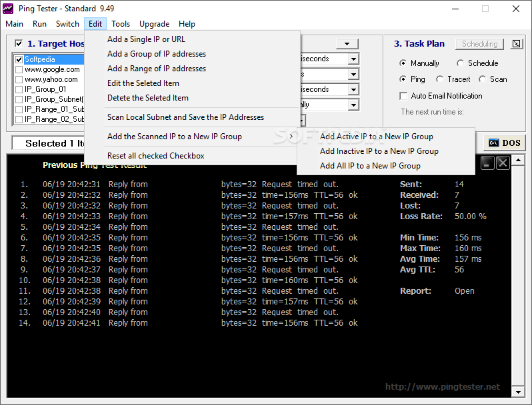Viewport: 532px width, 405px height.
Task: Choose Detete the Seleted Item
Action: tap(192, 98)
